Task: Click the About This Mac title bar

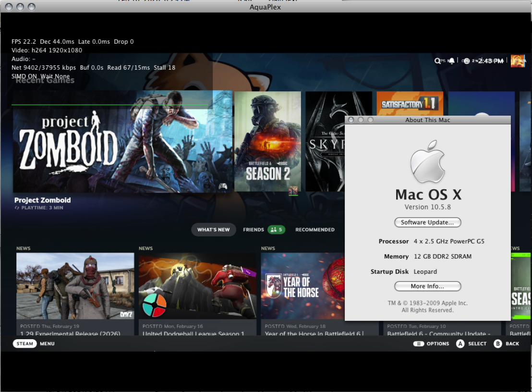Action: pos(427,120)
